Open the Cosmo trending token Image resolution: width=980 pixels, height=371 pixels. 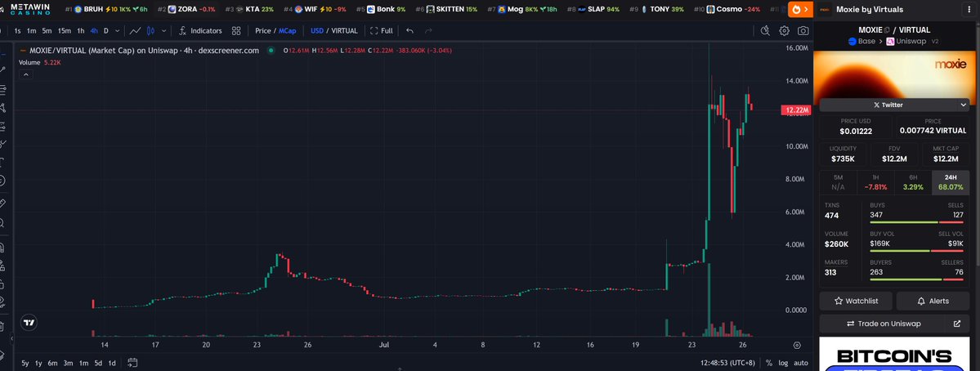[x=727, y=9]
